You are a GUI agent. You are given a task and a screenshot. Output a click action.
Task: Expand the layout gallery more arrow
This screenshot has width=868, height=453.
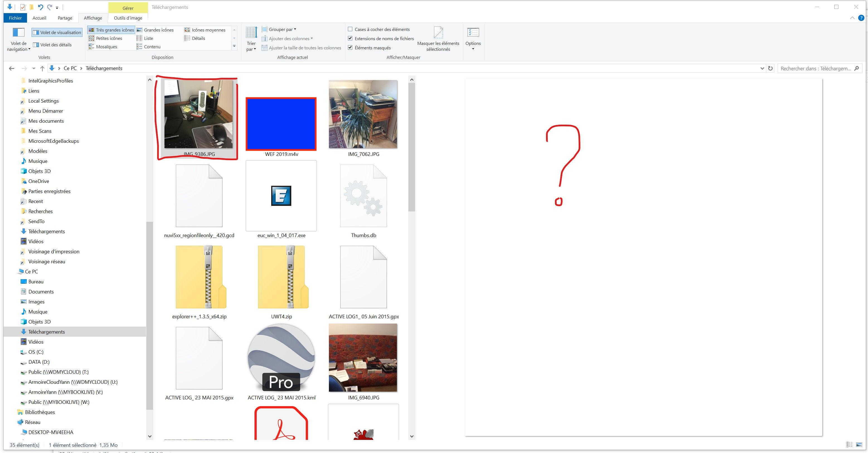pos(234,46)
